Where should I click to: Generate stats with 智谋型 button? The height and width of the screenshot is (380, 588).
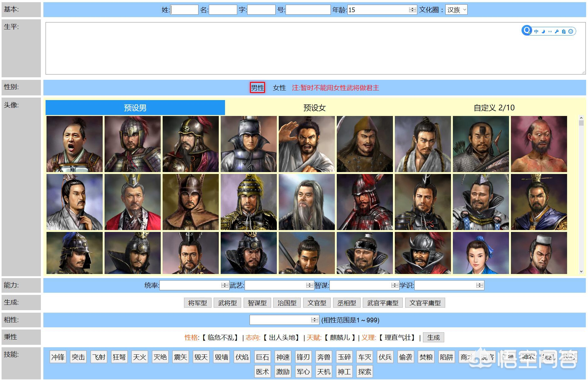click(257, 303)
